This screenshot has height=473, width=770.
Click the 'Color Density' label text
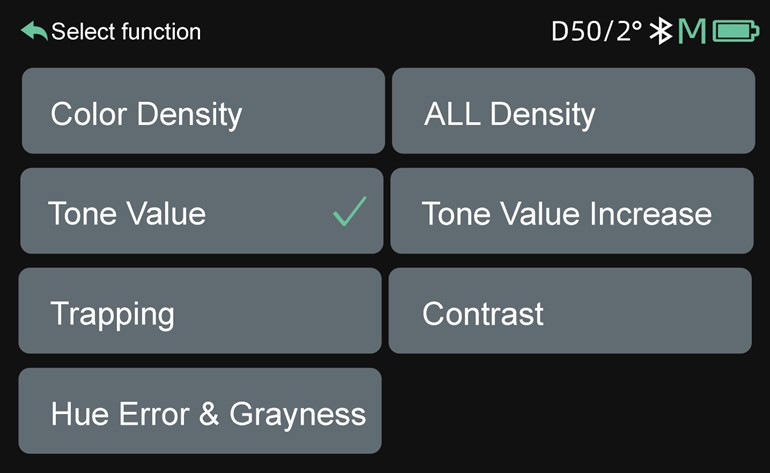pos(146,115)
